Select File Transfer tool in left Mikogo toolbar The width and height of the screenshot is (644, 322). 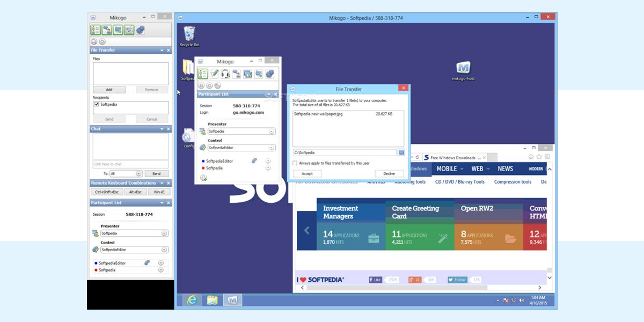[118, 30]
